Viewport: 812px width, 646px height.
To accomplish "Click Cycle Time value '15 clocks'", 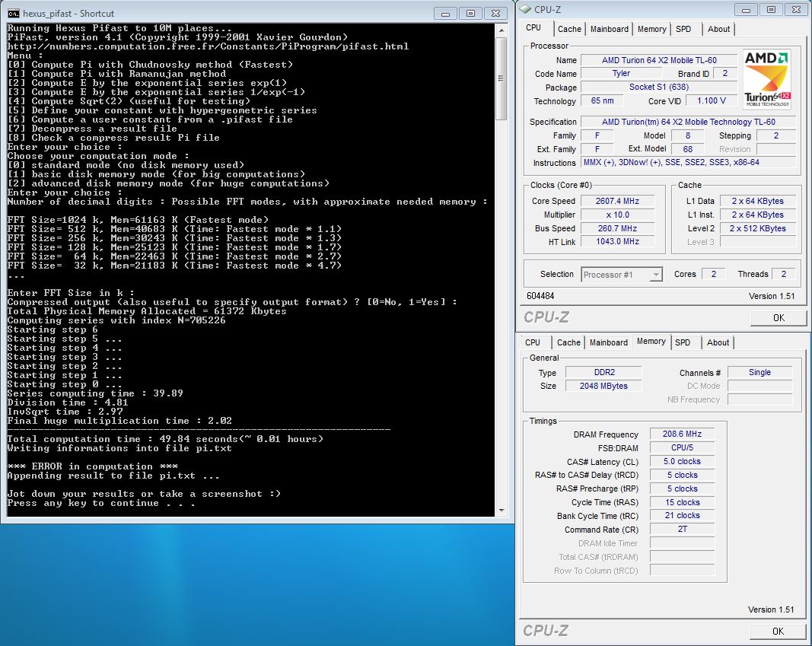I will click(x=682, y=502).
